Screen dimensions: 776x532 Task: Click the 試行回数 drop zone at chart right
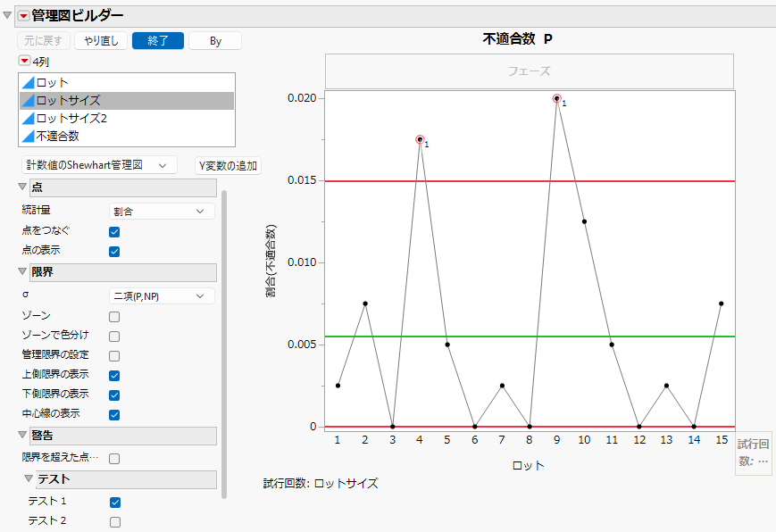[754, 453]
